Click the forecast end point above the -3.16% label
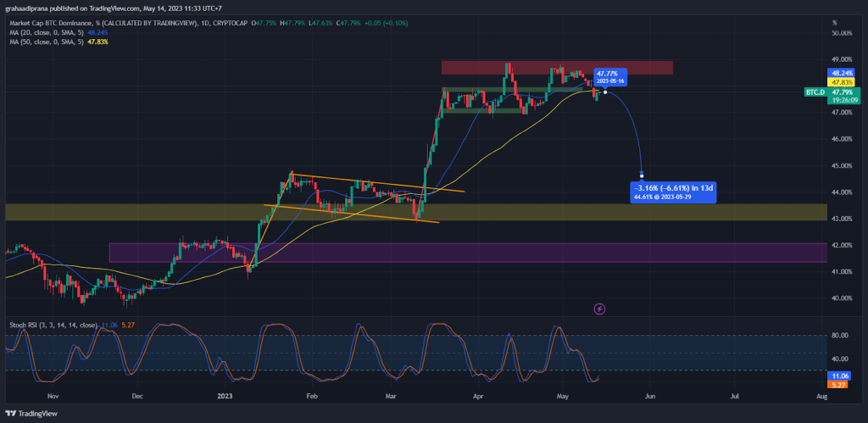Screen dimensions: 868x423 coord(642,176)
